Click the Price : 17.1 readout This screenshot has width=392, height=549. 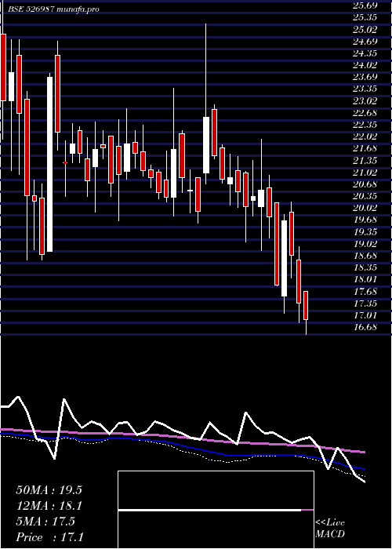click(x=49, y=537)
